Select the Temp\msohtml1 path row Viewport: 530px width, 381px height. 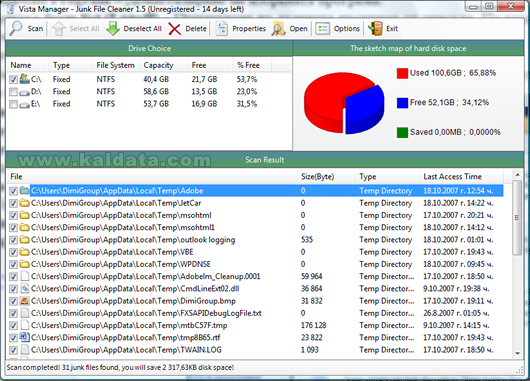click(x=123, y=228)
